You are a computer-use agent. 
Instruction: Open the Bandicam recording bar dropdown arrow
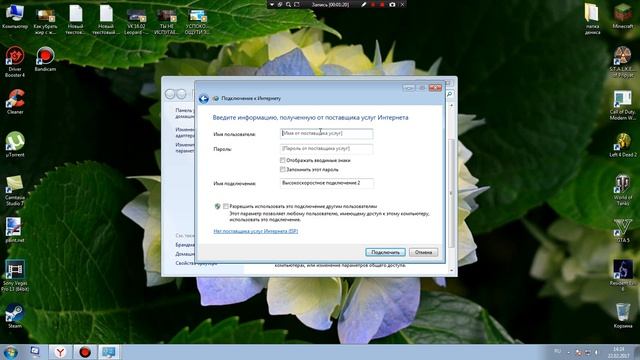click(271, 4)
